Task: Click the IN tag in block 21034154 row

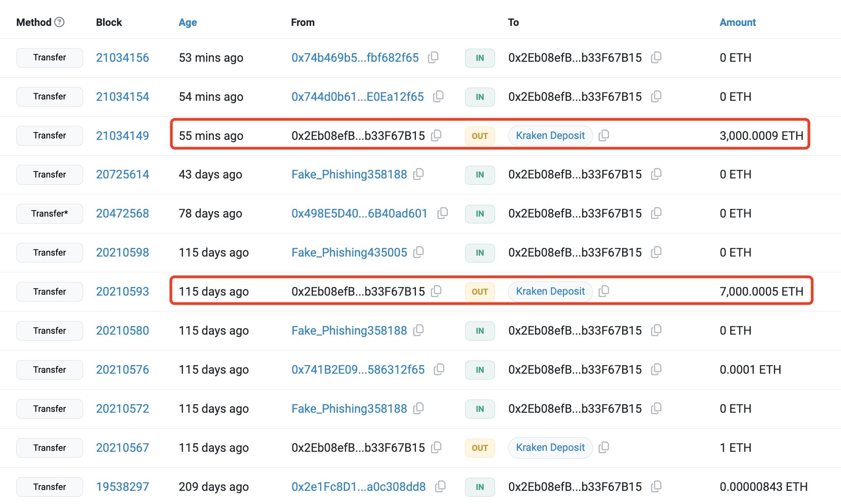Action: (x=480, y=97)
